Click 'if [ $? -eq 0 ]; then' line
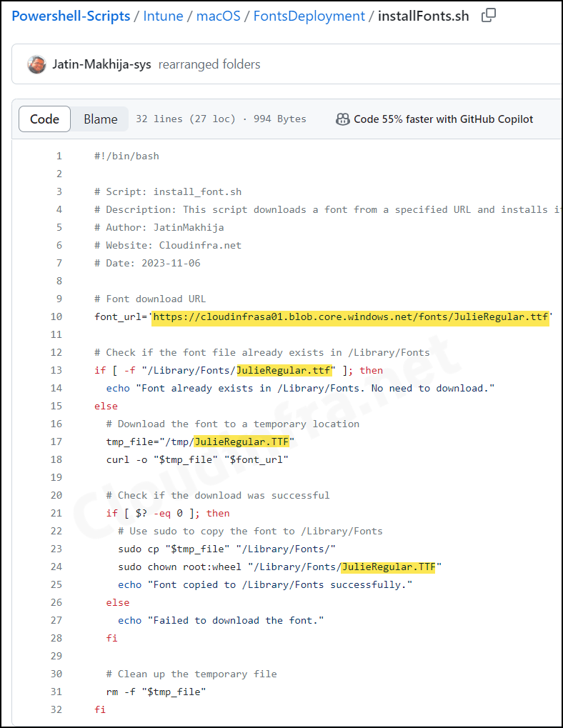Viewport: 563px width, 728px height. click(x=168, y=513)
